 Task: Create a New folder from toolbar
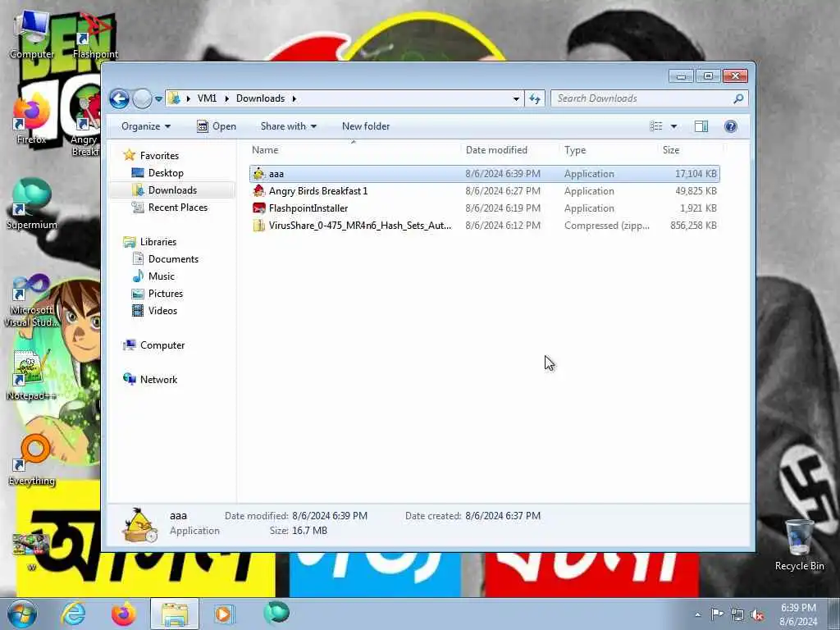click(366, 126)
